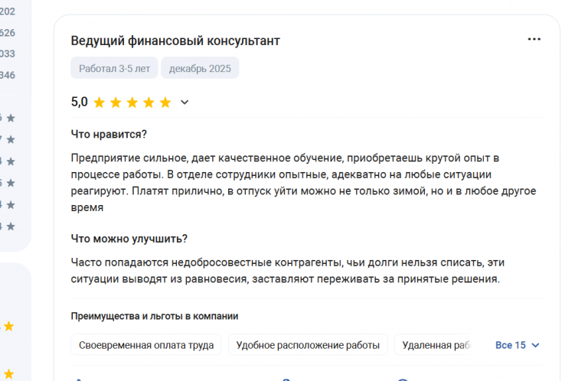The width and height of the screenshot is (588, 381).
Task: Click the partially visible "Удаленная раб" tag
Action: click(x=435, y=345)
